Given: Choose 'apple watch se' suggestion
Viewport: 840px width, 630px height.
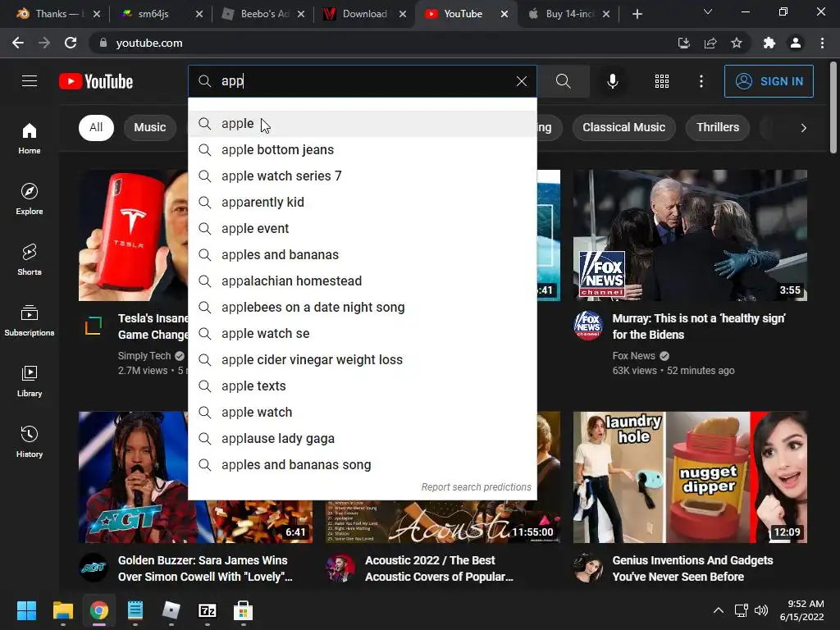Looking at the screenshot, I should [x=363, y=334].
